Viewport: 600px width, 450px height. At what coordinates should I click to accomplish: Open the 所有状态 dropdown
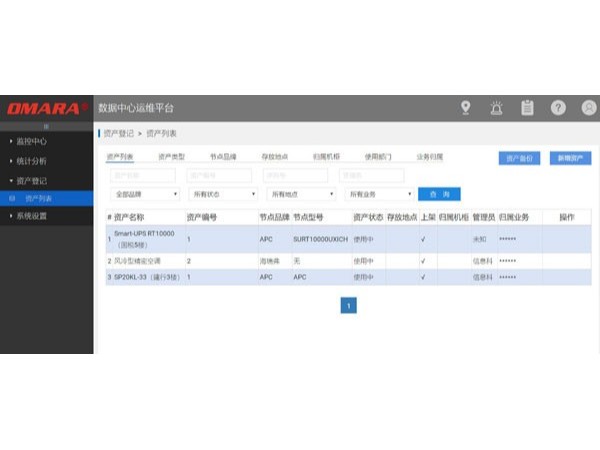pos(223,194)
